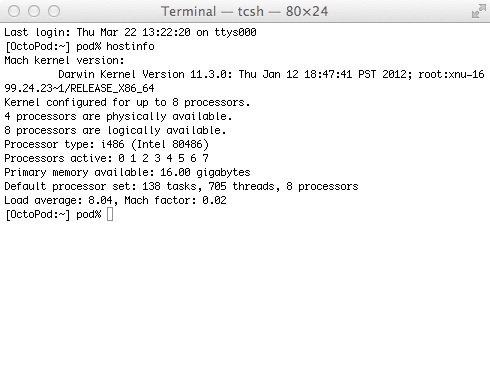This screenshot has width=490, height=366.
Task: Zoom the Terminal window using the third button
Action: pyautogui.click(x=54, y=11)
